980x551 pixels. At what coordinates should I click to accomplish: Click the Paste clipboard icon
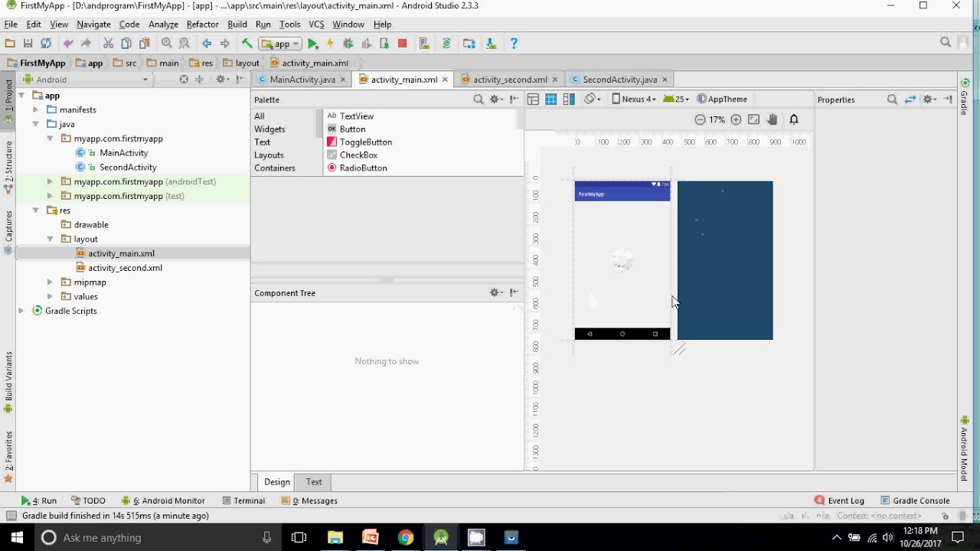point(144,44)
